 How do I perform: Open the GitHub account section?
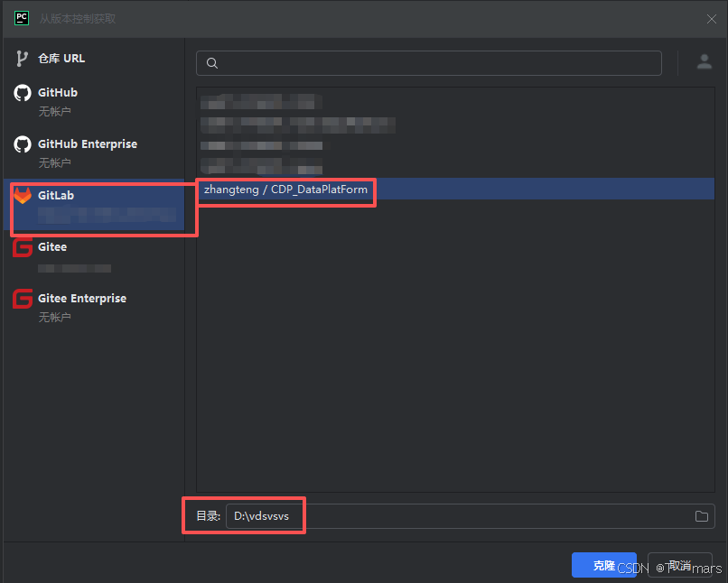(94, 101)
